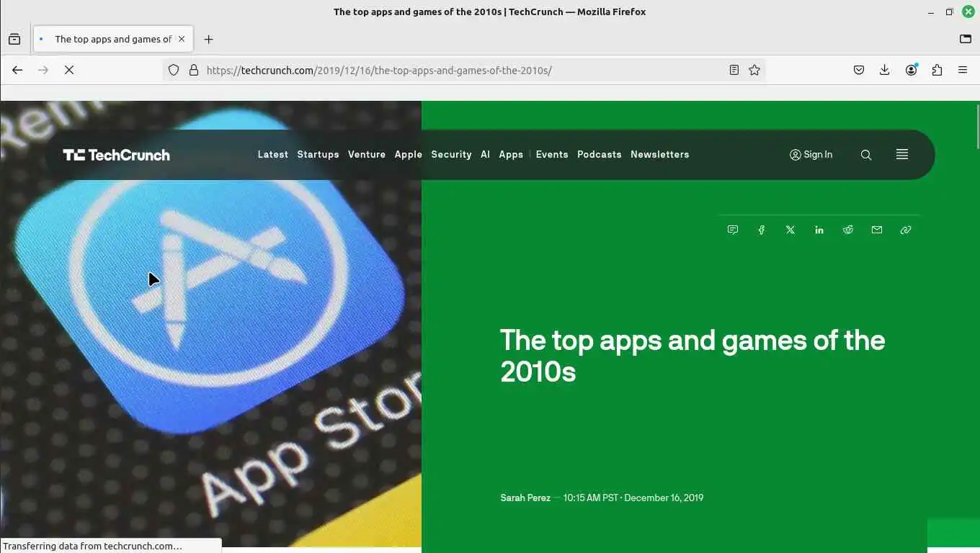List all tabs dropdown
The width and height of the screenshot is (980, 553).
(x=966, y=39)
